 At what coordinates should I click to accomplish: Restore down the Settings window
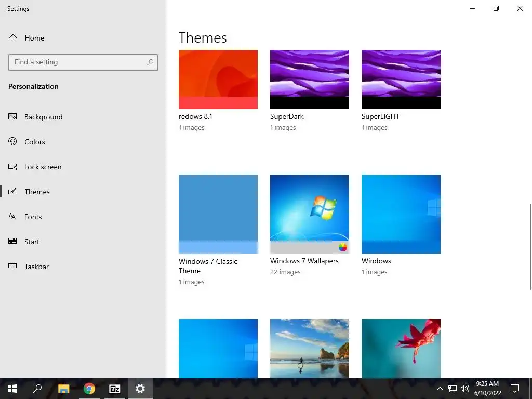coord(496,8)
